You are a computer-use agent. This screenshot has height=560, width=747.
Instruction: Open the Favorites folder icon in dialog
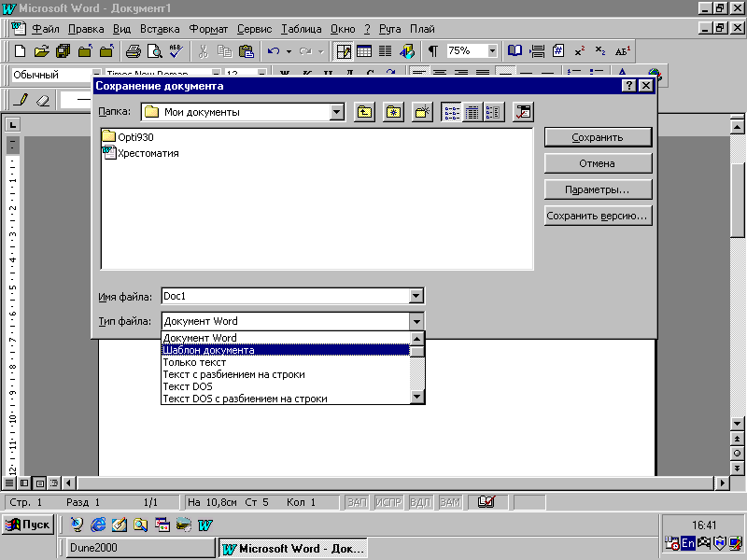[x=394, y=112]
